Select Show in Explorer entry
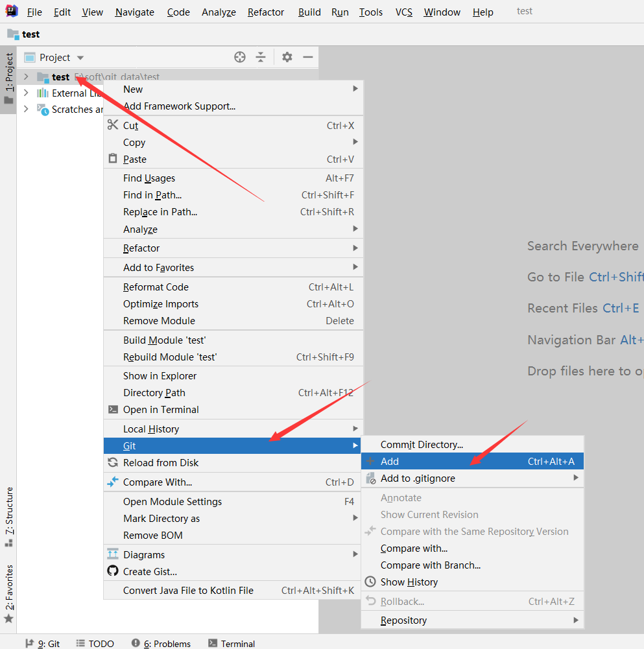 [x=233, y=376]
